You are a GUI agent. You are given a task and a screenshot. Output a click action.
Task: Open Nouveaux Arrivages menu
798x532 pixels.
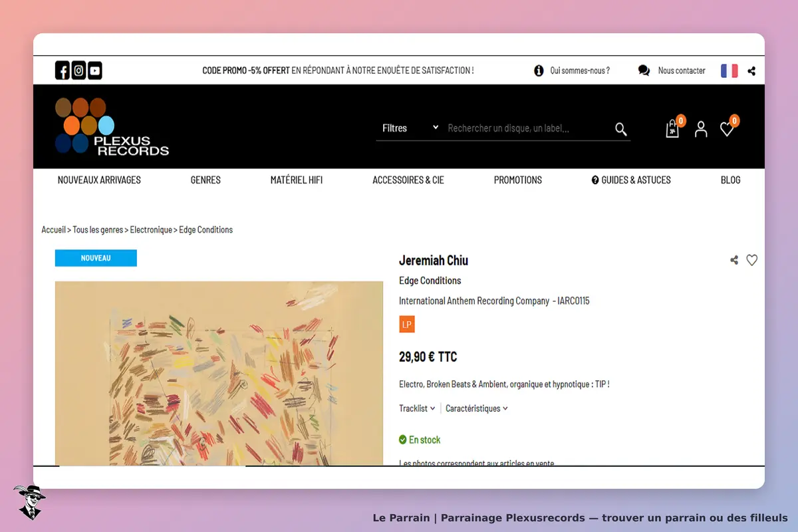click(x=99, y=180)
